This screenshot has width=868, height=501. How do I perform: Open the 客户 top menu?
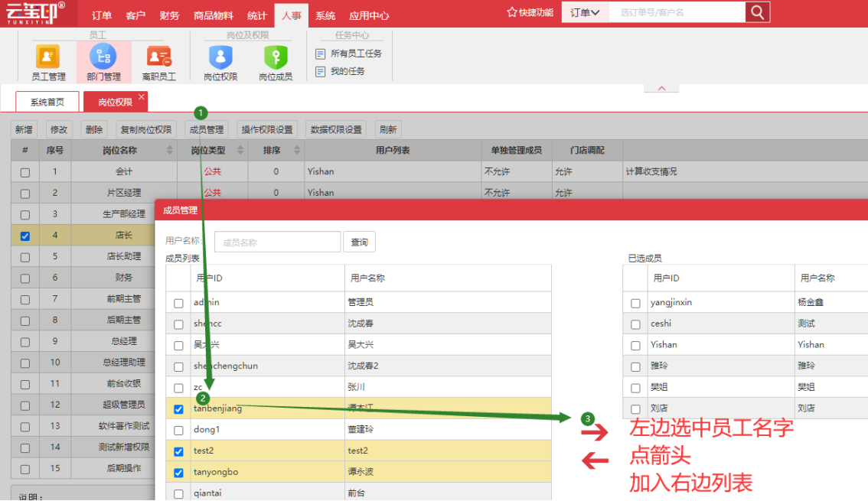(135, 15)
